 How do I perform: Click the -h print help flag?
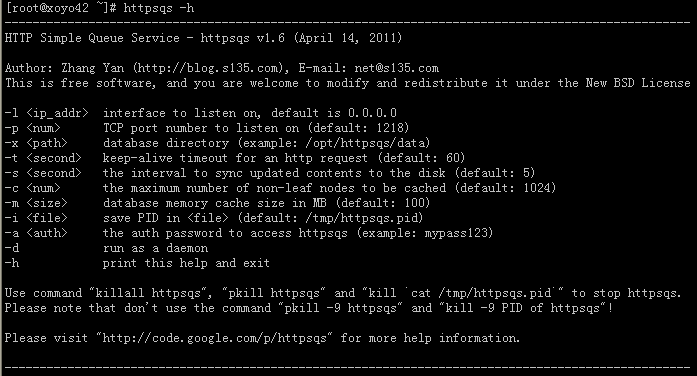tap(12, 263)
